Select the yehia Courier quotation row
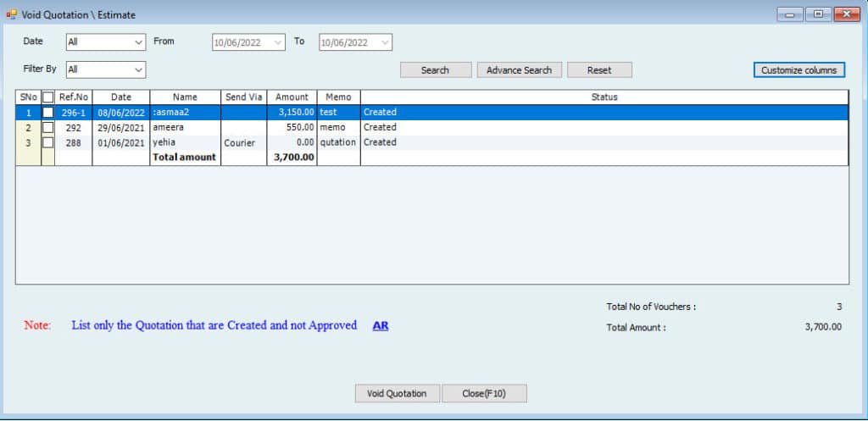868x421 pixels. coord(185,142)
